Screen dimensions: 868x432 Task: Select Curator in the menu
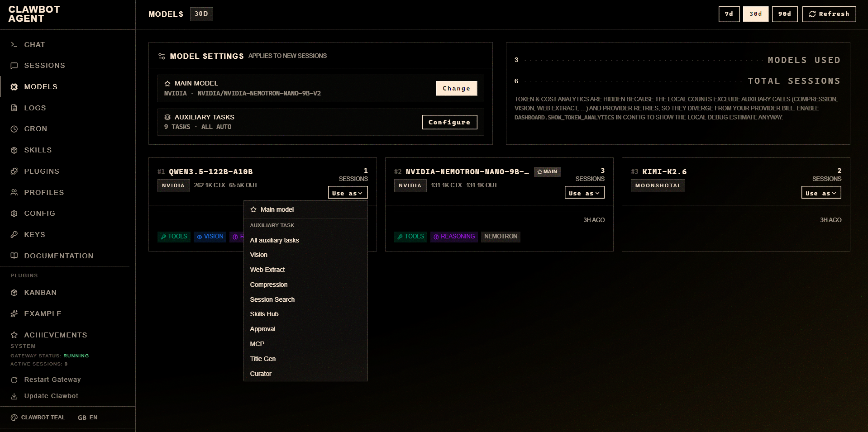click(x=305, y=374)
